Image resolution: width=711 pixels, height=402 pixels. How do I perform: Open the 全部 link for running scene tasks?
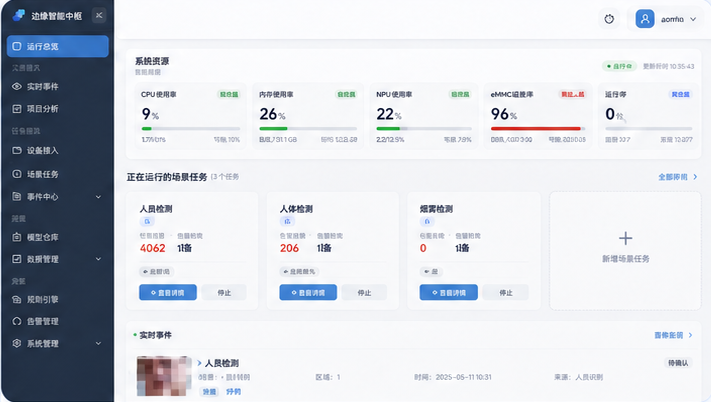[673, 177]
